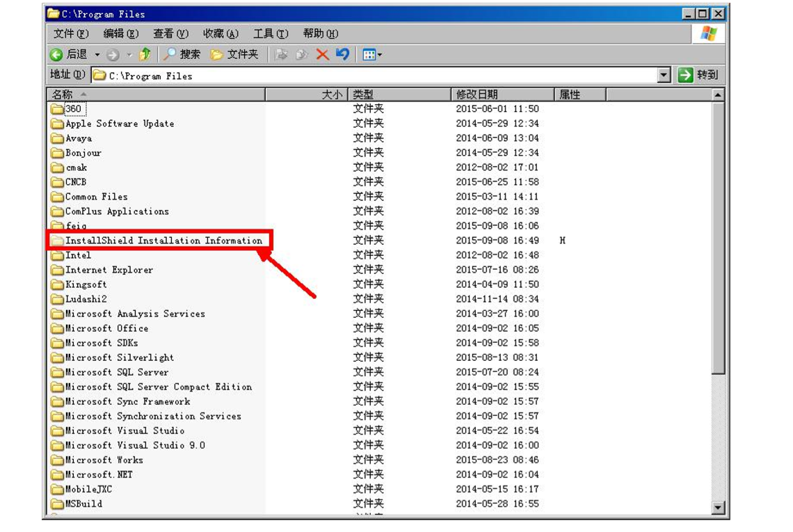Click the blue Undo icon

tap(342, 54)
